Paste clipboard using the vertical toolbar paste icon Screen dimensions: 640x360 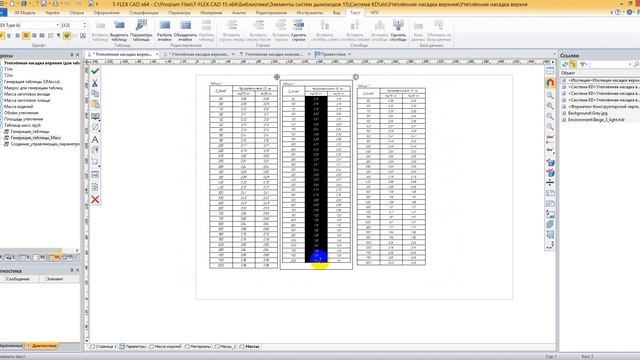coord(95,104)
